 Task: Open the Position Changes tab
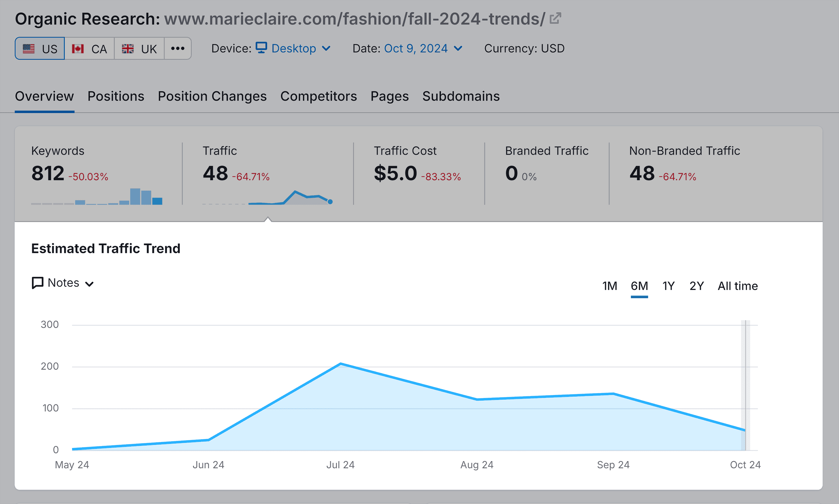point(212,96)
